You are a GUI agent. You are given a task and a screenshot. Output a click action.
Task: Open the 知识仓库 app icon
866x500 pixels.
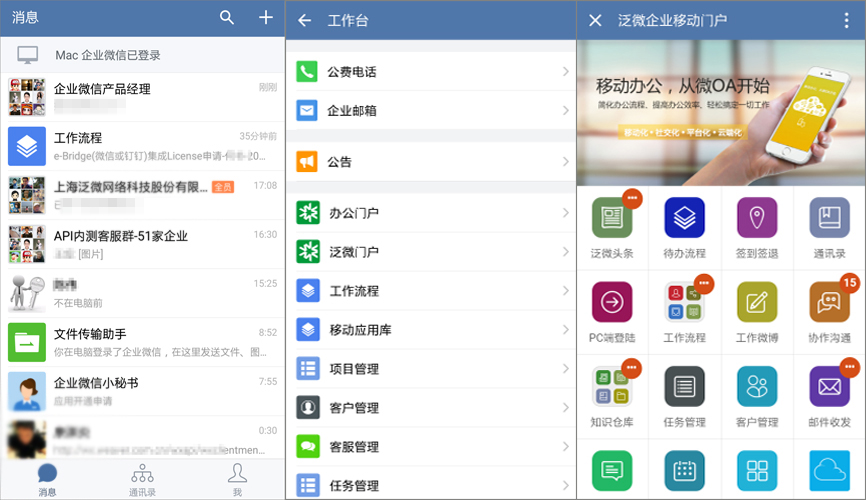(612, 386)
